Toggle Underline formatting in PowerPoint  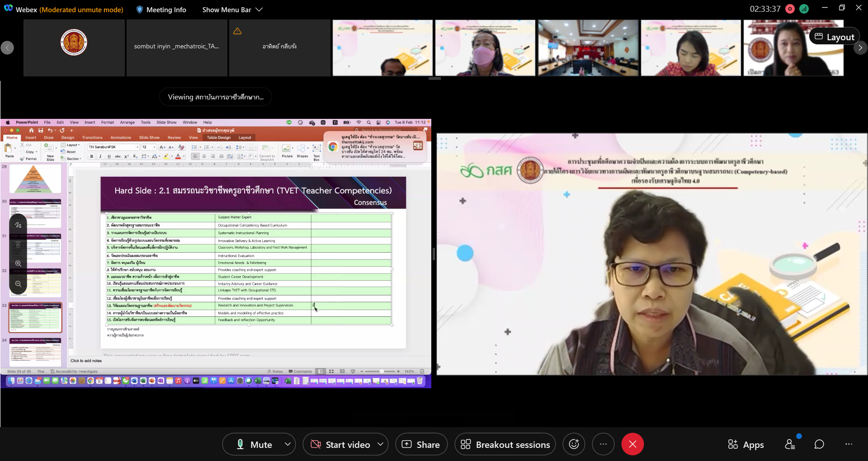tap(109, 156)
